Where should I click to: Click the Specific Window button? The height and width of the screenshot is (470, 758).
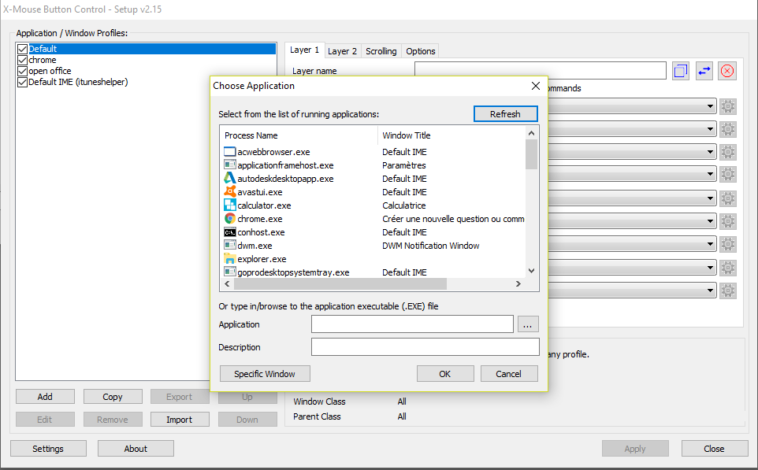click(265, 373)
